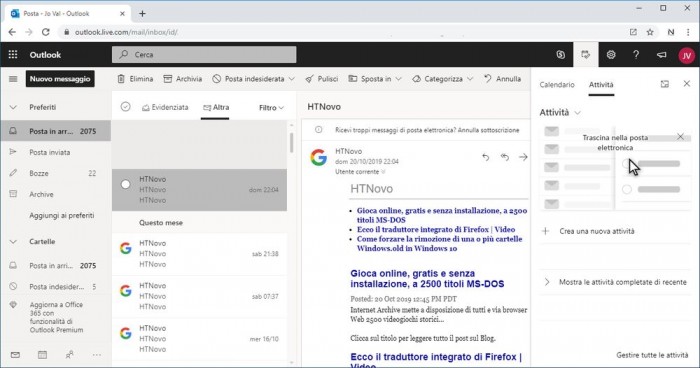Viewport: 700px width, 368px height.
Task: Click Nuovo messaggio button
Action: pyautogui.click(x=60, y=79)
